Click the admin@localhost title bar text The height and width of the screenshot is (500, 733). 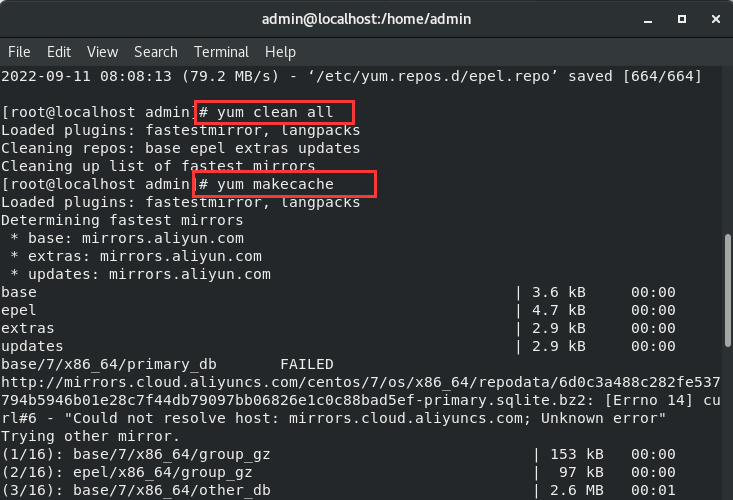pos(365,18)
